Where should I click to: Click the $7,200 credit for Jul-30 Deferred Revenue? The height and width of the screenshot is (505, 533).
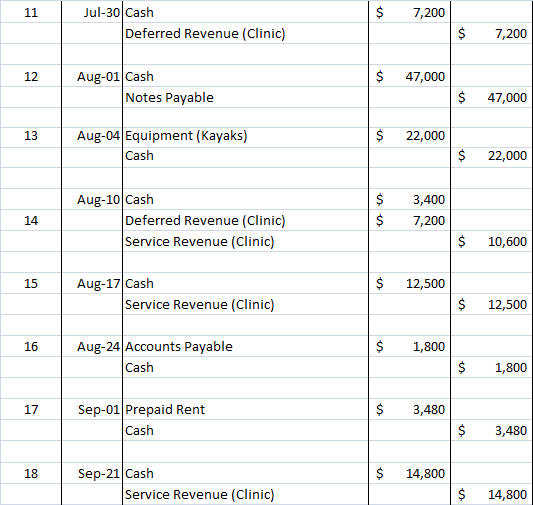[x=492, y=33]
